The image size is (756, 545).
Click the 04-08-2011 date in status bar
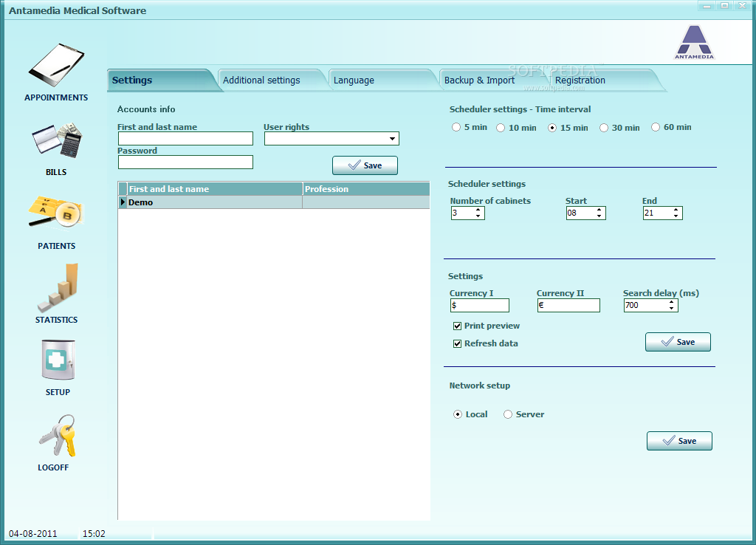32,534
